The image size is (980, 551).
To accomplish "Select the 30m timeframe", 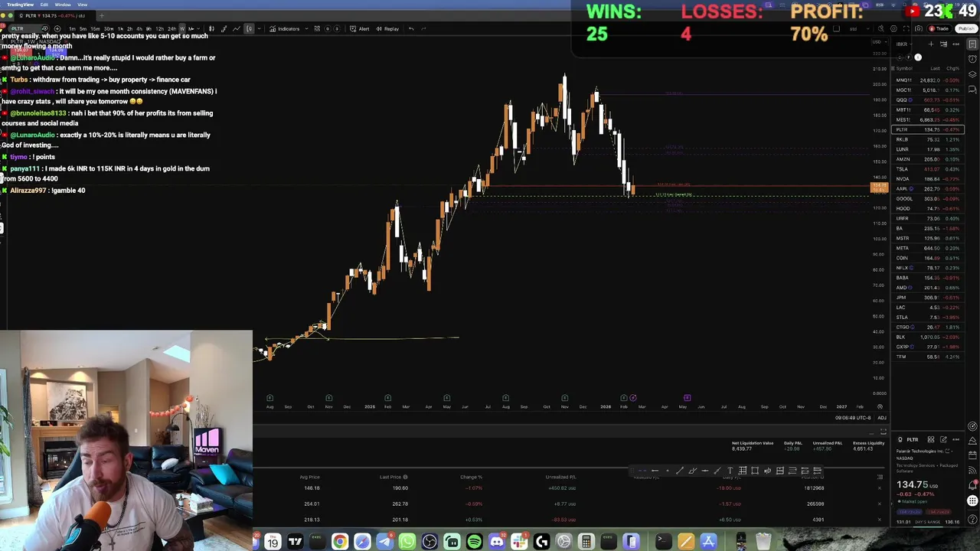I will (x=109, y=29).
